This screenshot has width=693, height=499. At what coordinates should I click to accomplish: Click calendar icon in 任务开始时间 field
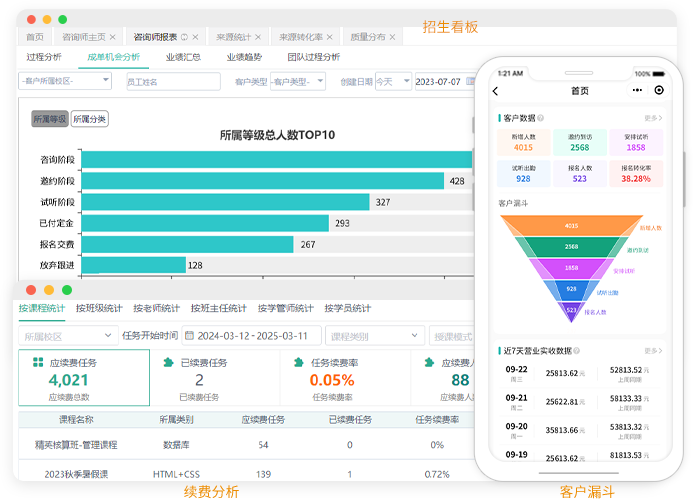(x=189, y=336)
